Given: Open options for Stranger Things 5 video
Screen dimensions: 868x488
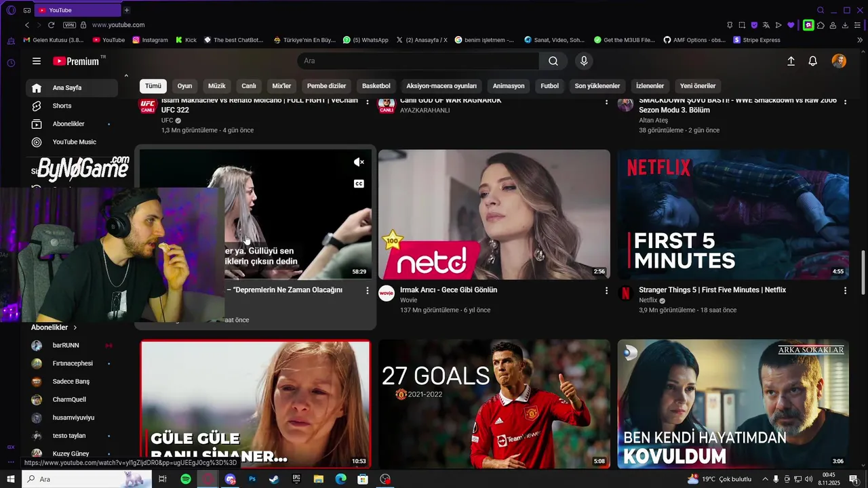Looking at the screenshot, I should tap(845, 291).
